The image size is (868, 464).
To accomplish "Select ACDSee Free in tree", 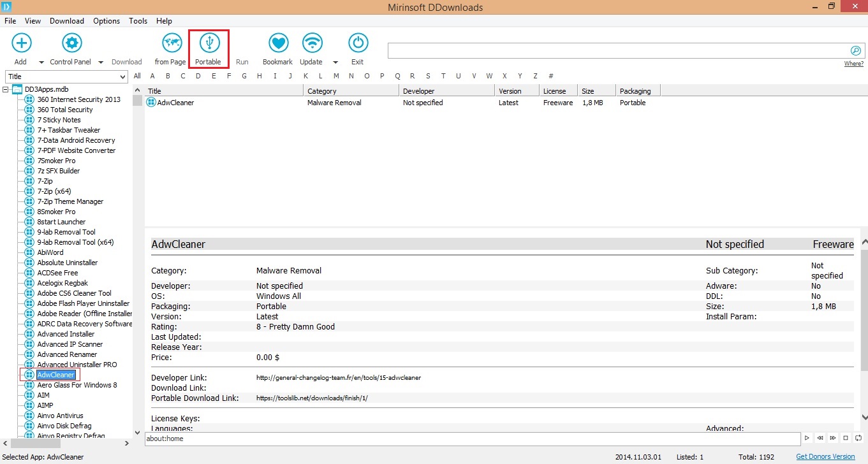I will coord(58,273).
